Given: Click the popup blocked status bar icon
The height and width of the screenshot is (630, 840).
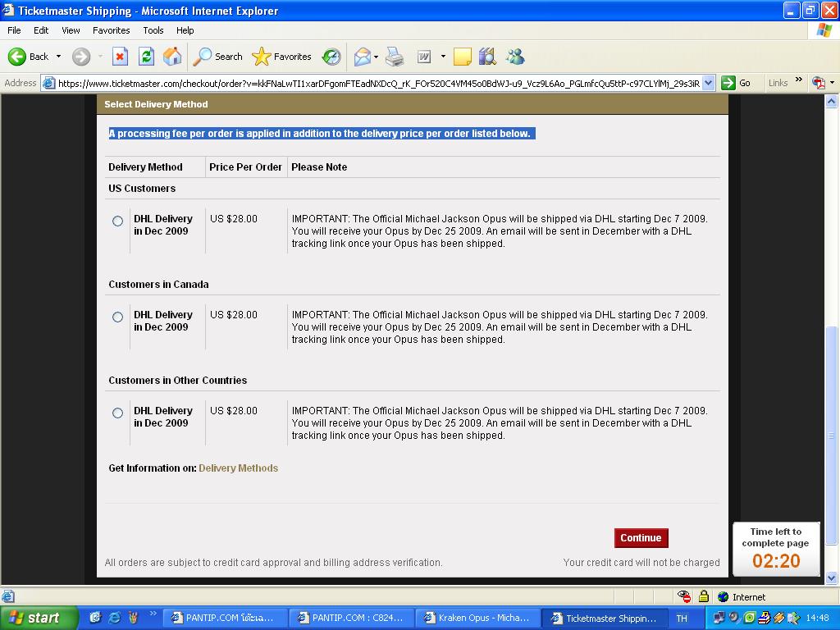Looking at the screenshot, I should [683, 596].
